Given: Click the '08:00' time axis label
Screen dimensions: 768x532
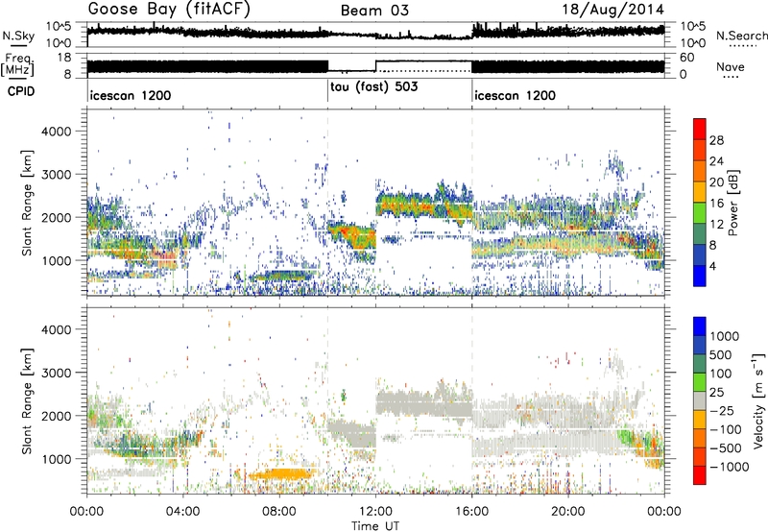Looking at the screenshot, I should coord(279,512).
